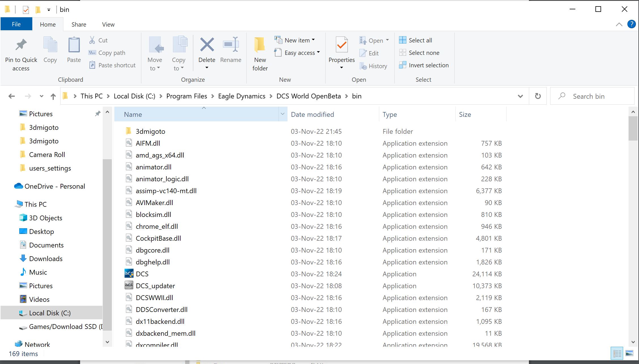
Task: Click the Paste shortcut icon
Action: (92, 65)
